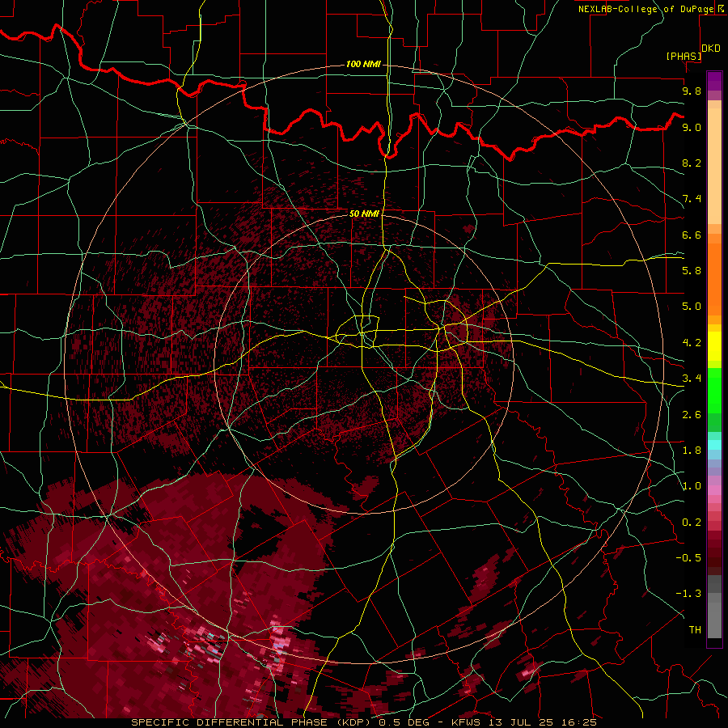
Task: Pick the bright green segment of the color bar
Action: tap(714, 391)
